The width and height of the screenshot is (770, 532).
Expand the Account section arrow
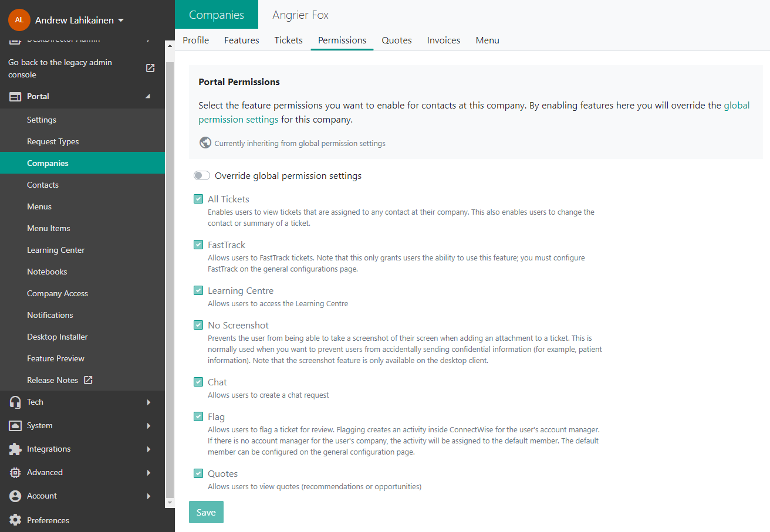pos(148,496)
